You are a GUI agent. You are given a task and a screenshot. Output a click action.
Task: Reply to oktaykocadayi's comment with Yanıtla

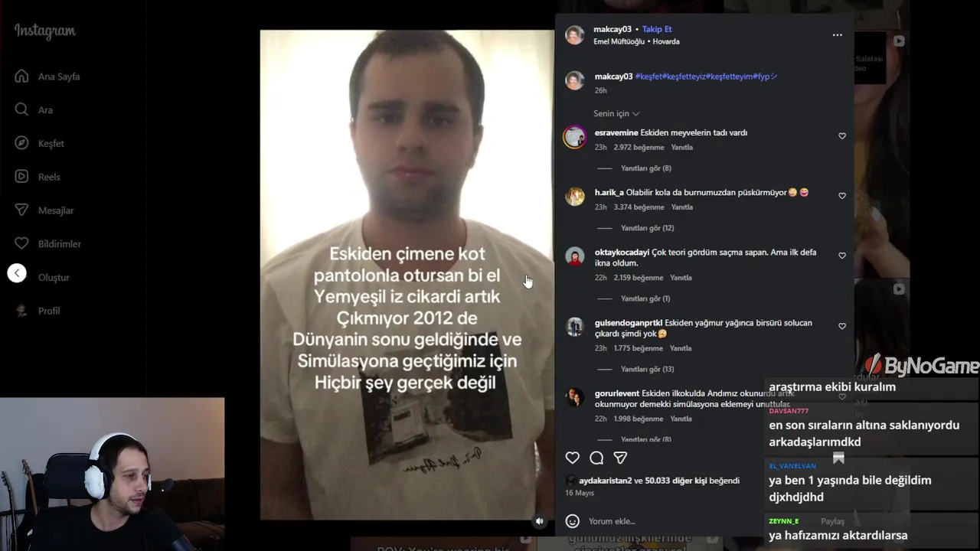point(681,278)
